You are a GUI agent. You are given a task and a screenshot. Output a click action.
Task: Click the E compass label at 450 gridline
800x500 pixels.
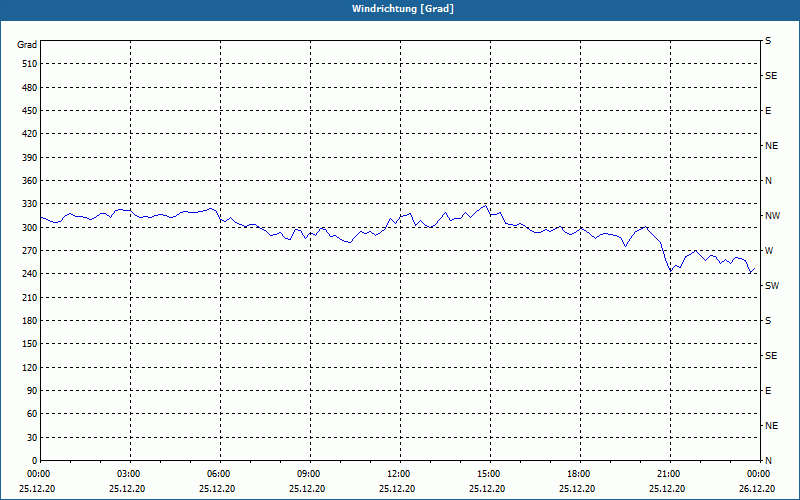[768, 111]
